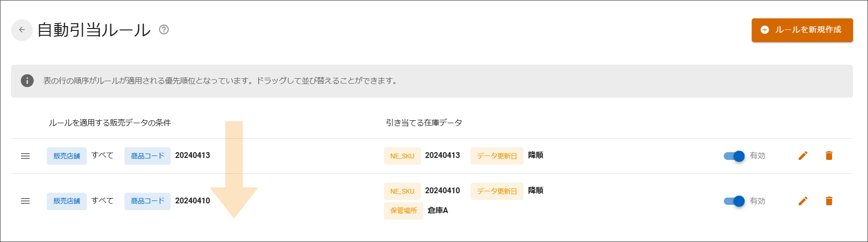Viewport: 868px width, 242px height.
Task: Grab drag handle of rule 20240410
Action: tap(26, 201)
